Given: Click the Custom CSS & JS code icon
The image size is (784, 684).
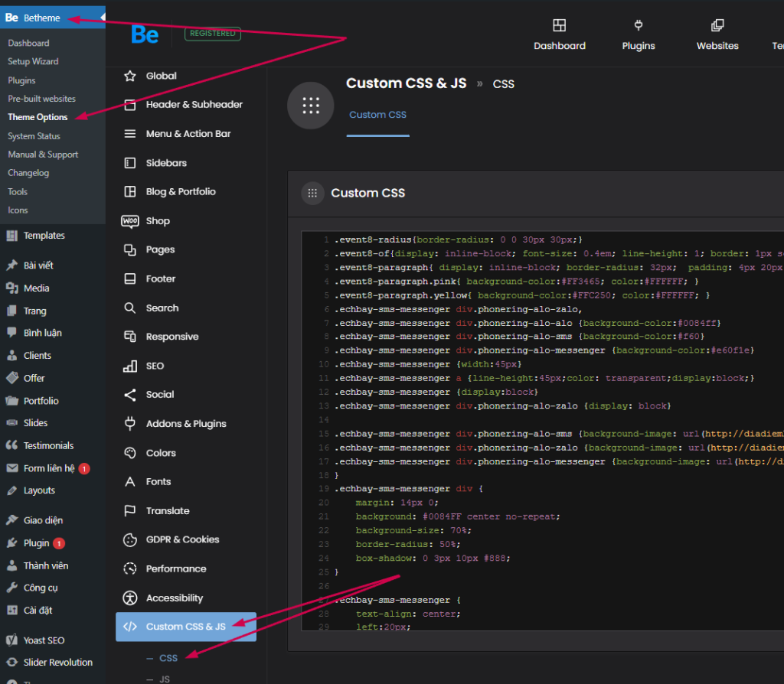Looking at the screenshot, I should pos(130,627).
